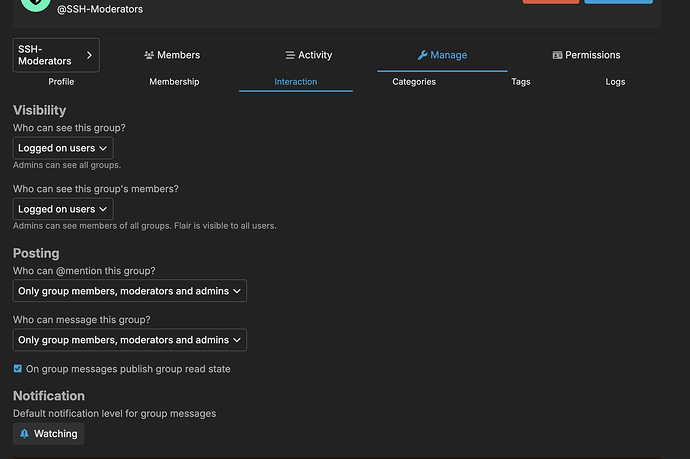Click 'Admins can see all groups.' note

[67, 165]
